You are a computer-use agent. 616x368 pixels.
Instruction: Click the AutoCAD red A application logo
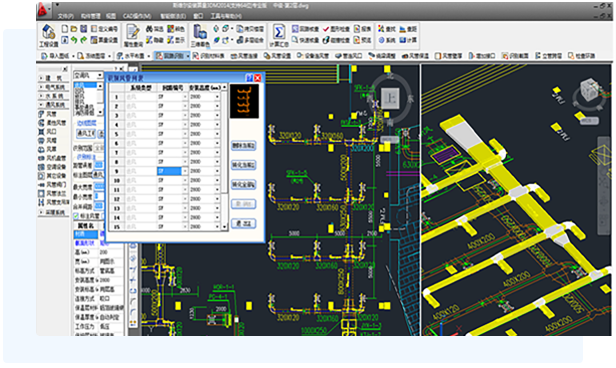point(43,10)
